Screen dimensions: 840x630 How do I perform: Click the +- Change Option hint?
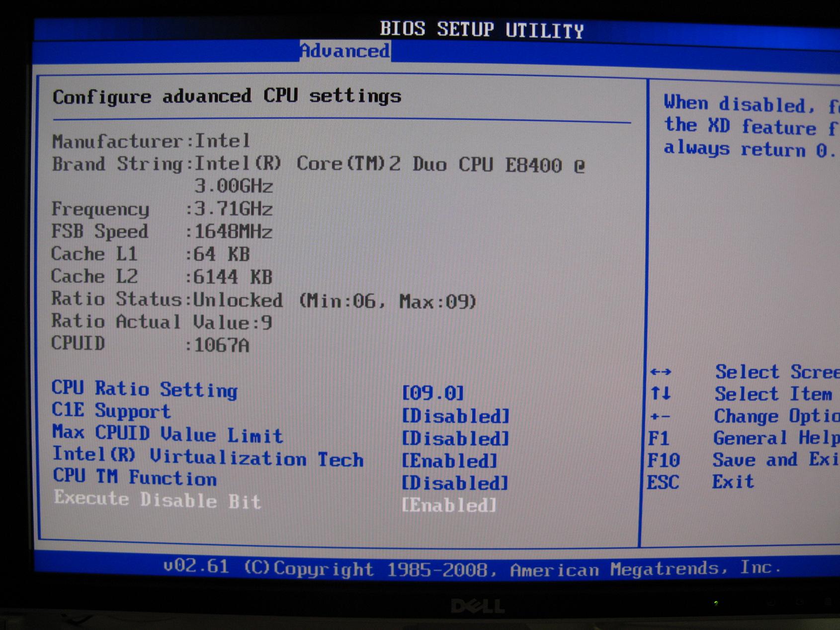pyautogui.click(x=745, y=416)
